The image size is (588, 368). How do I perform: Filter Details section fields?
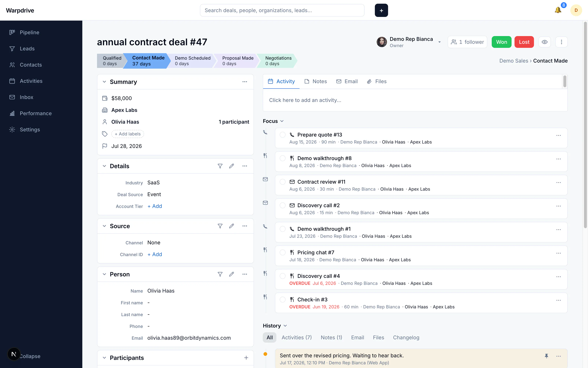tap(220, 166)
